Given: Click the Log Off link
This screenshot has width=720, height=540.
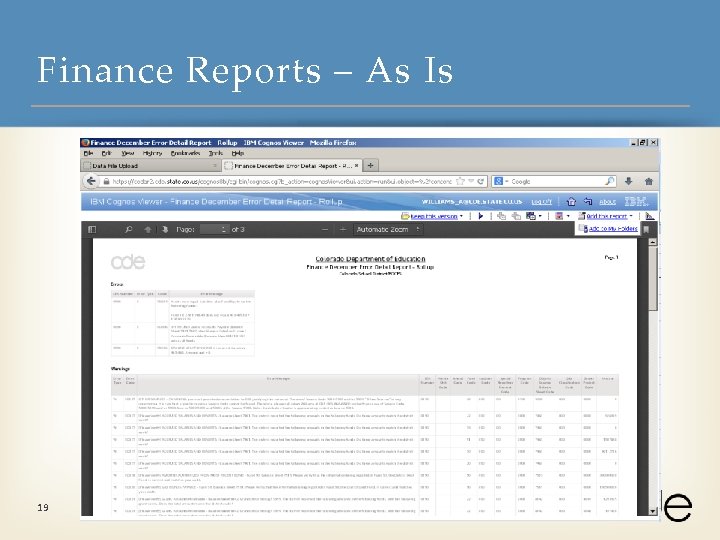Looking at the screenshot, I should click(x=541, y=202).
